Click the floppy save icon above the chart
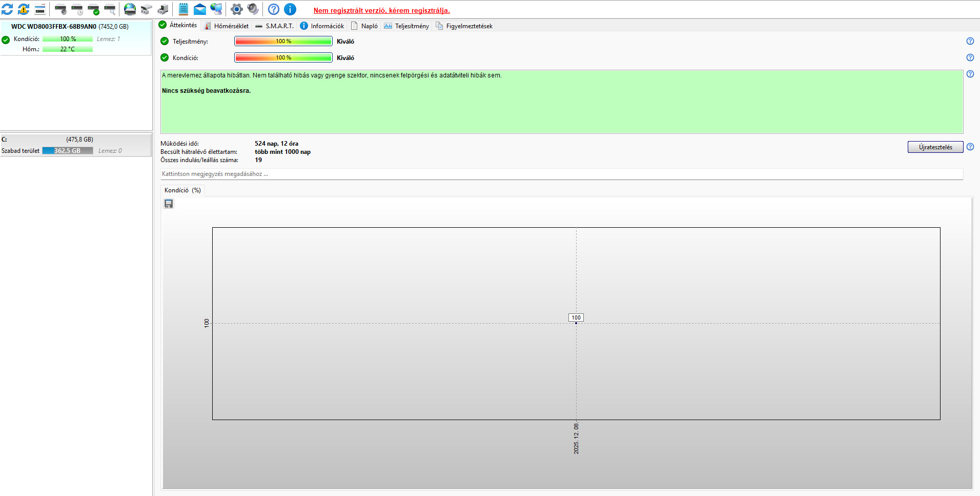980x496 pixels. (169, 204)
